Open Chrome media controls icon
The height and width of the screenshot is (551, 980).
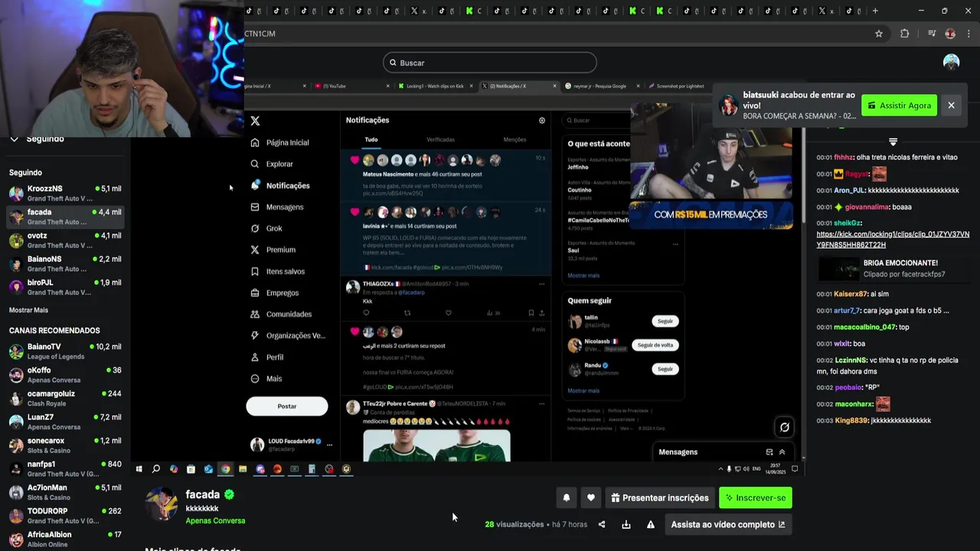[x=931, y=34]
